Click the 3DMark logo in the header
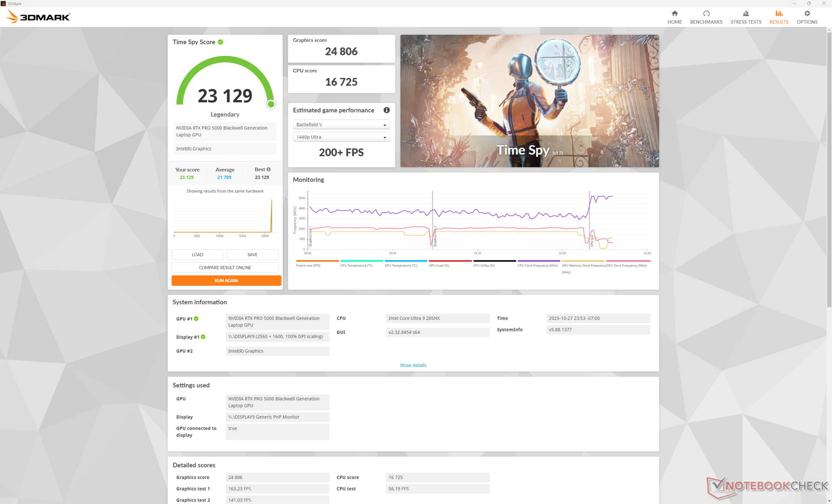832x504 pixels. click(x=38, y=17)
